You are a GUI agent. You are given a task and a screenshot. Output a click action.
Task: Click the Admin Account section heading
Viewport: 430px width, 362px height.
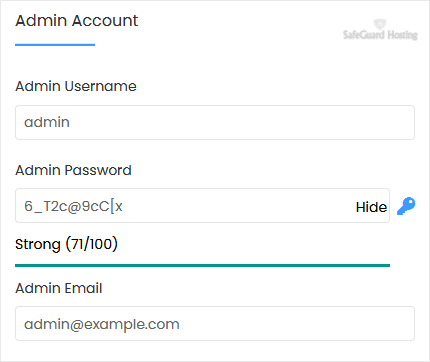[77, 21]
